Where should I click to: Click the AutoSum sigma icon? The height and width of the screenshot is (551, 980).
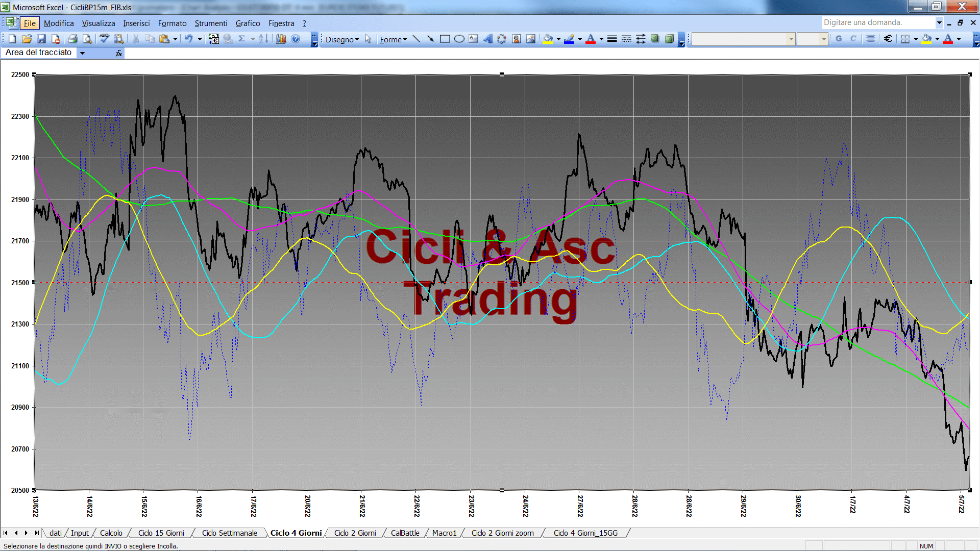(x=242, y=39)
